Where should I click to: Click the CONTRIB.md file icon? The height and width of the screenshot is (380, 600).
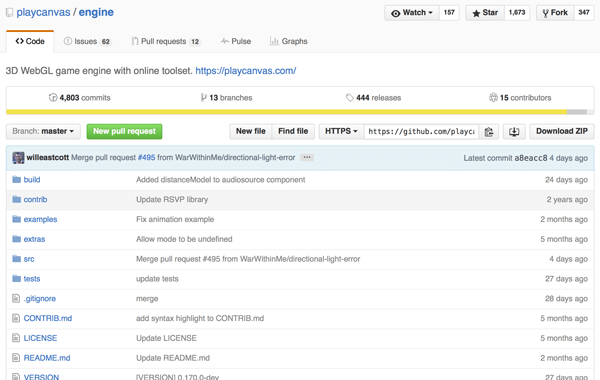16,318
